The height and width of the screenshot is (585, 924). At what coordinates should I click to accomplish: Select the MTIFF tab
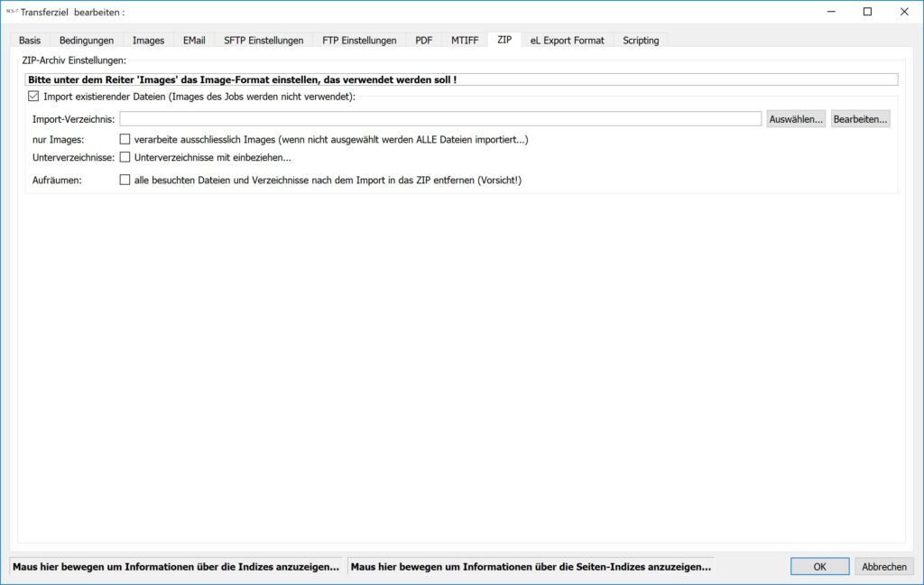coord(465,40)
